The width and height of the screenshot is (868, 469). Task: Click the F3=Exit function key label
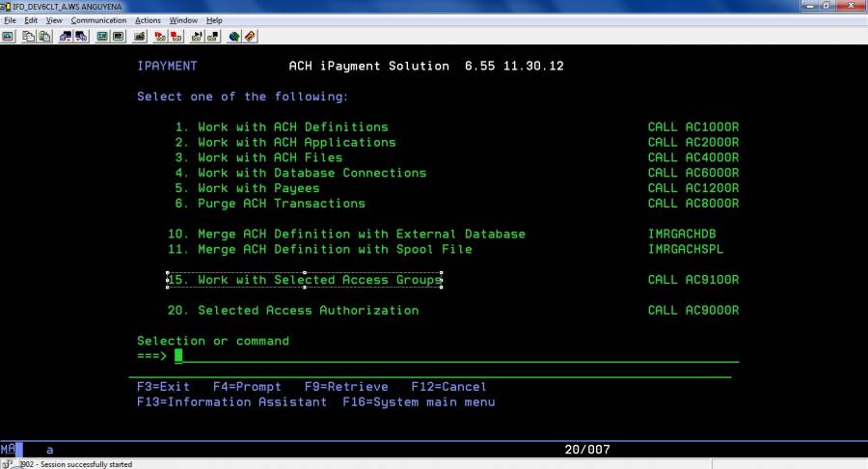[x=164, y=387]
